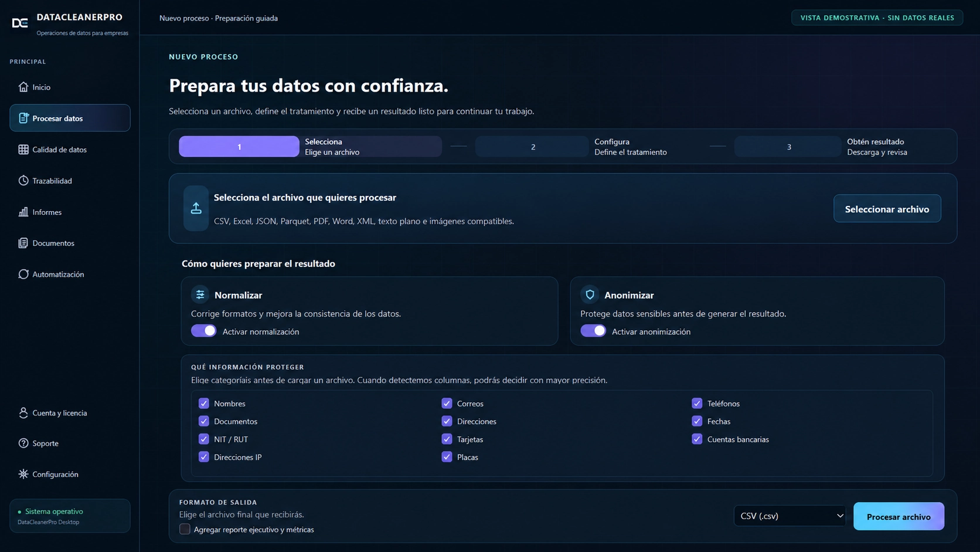This screenshot has height=552, width=980.
Task: Click the Trazabilidad clock icon
Action: click(23, 181)
